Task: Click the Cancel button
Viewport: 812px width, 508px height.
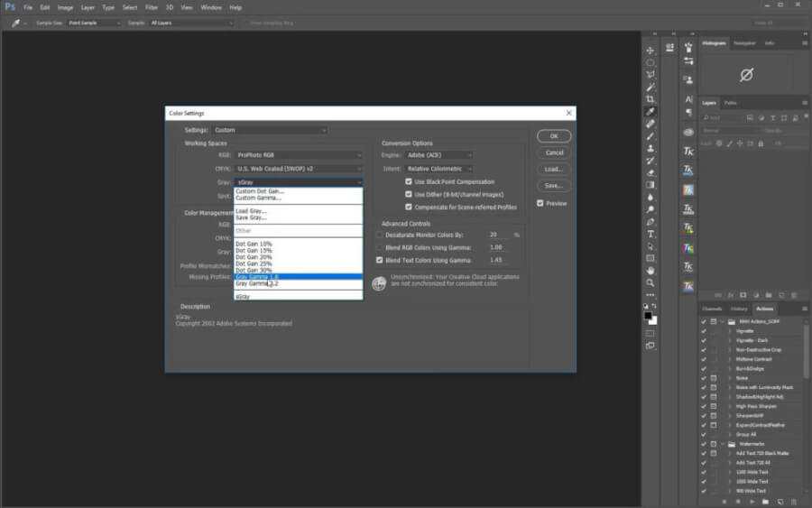Action: pyautogui.click(x=554, y=152)
